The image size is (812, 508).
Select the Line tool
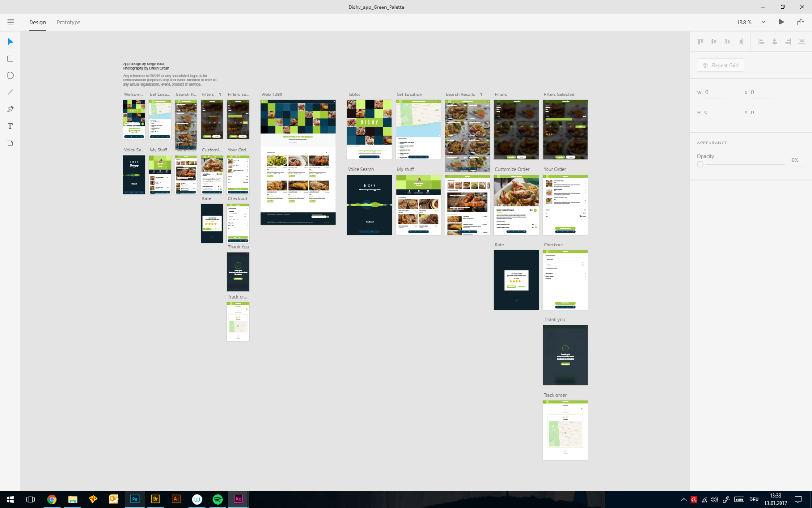[10, 93]
